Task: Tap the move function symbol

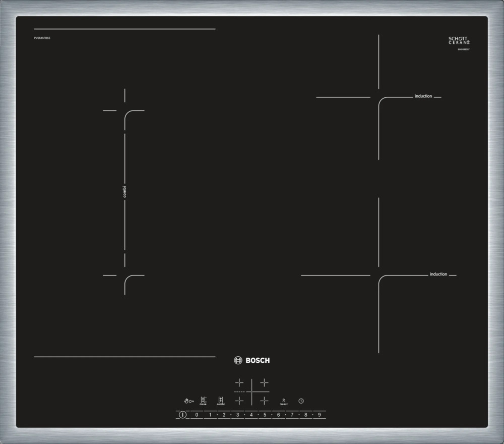Action: click(203, 401)
